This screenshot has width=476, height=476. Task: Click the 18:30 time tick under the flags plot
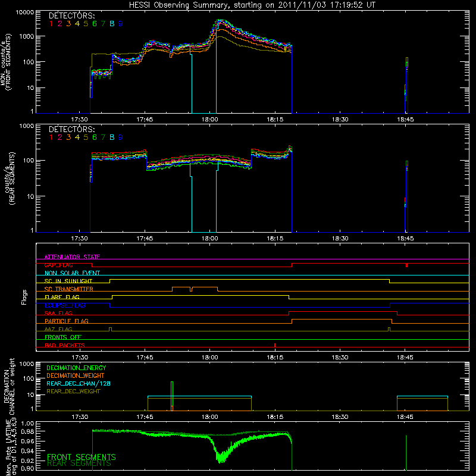coord(340,358)
